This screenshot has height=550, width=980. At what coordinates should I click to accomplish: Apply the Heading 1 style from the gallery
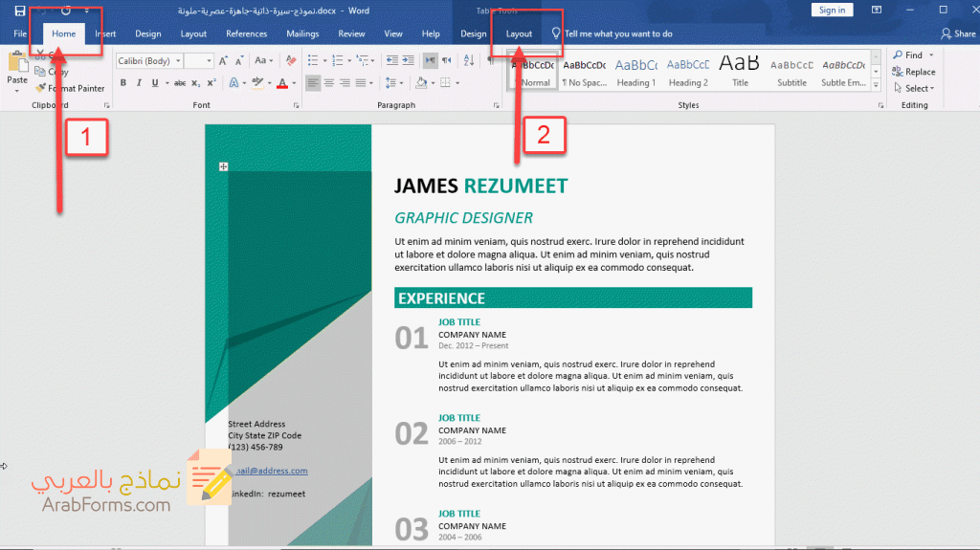pyautogui.click(x=635, y=72)
